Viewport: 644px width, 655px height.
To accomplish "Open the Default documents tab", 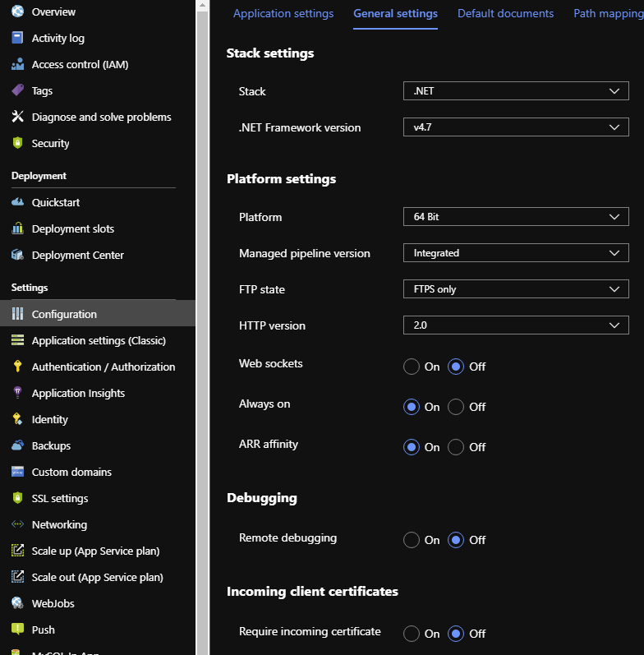I will click(505, 13).
